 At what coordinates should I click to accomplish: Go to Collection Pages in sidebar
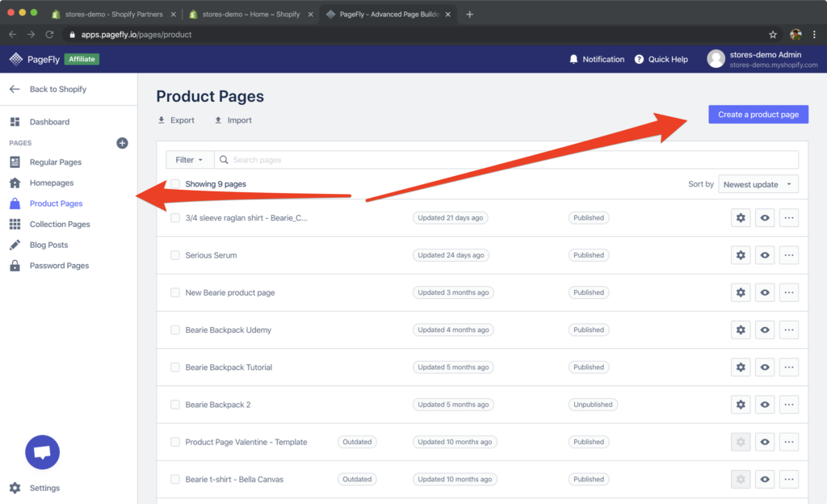pos(60,225)
